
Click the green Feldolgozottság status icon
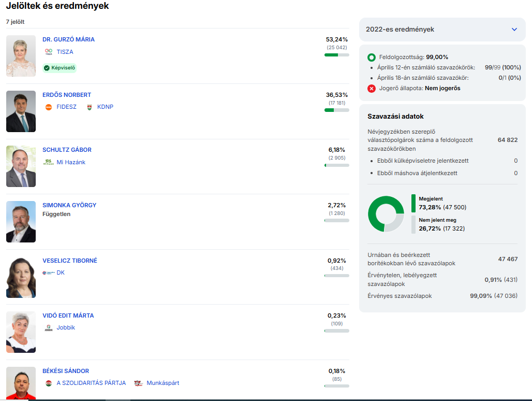[x=372, y=58]
